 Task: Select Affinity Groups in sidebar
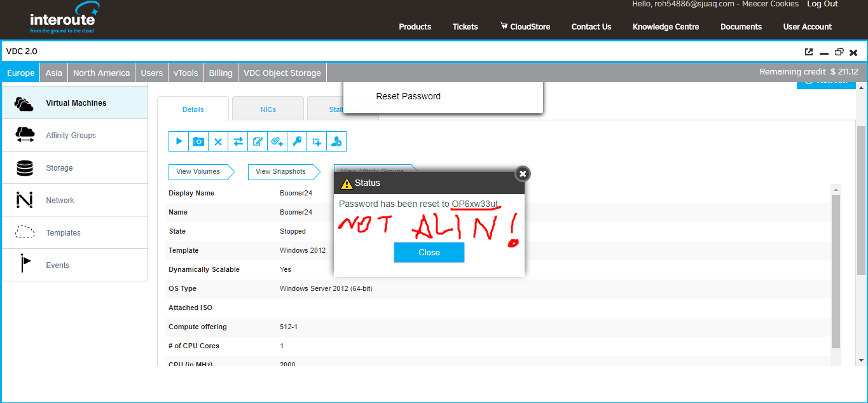(x=75, y=136)
